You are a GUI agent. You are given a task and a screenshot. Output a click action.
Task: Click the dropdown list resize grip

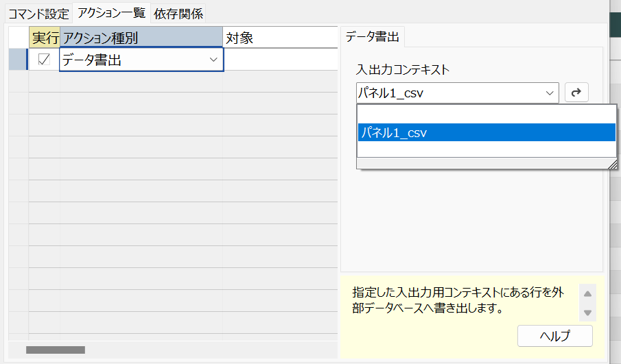612,164
